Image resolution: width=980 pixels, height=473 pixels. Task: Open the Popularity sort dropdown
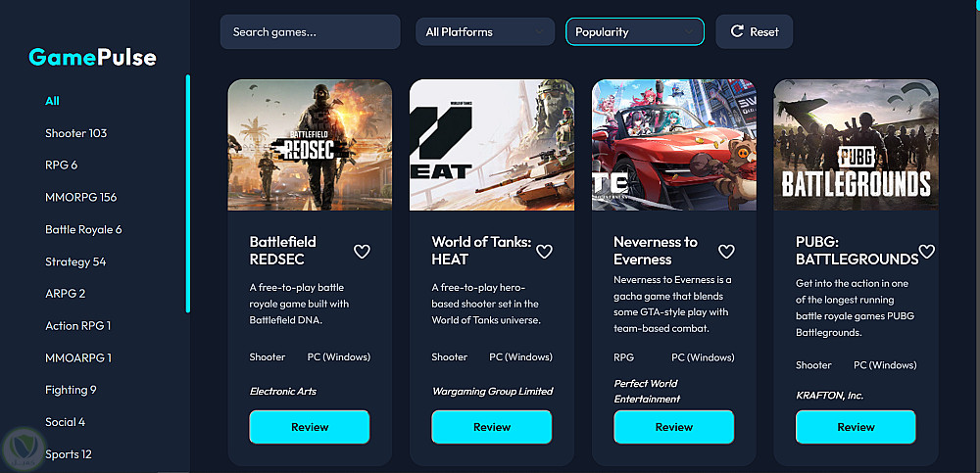pos(635,32)
